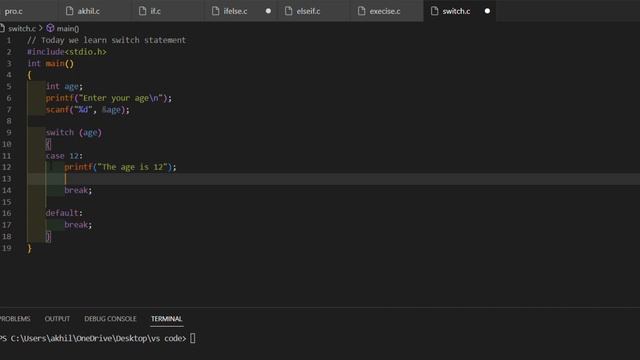
Task: Click line number 13 in the gutter
Action: (7, 179)
